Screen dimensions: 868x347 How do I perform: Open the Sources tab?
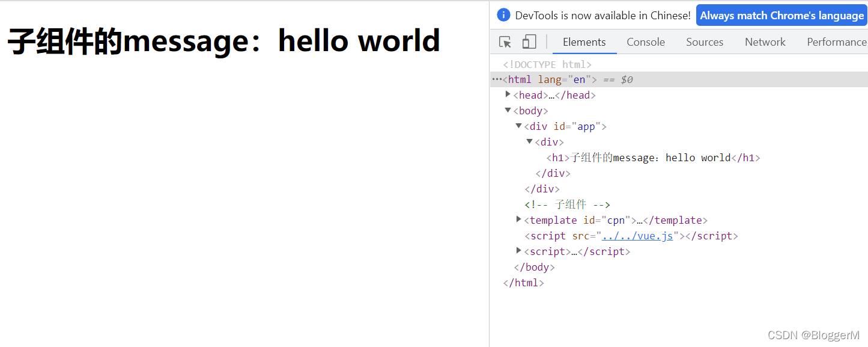pos(705,42)
